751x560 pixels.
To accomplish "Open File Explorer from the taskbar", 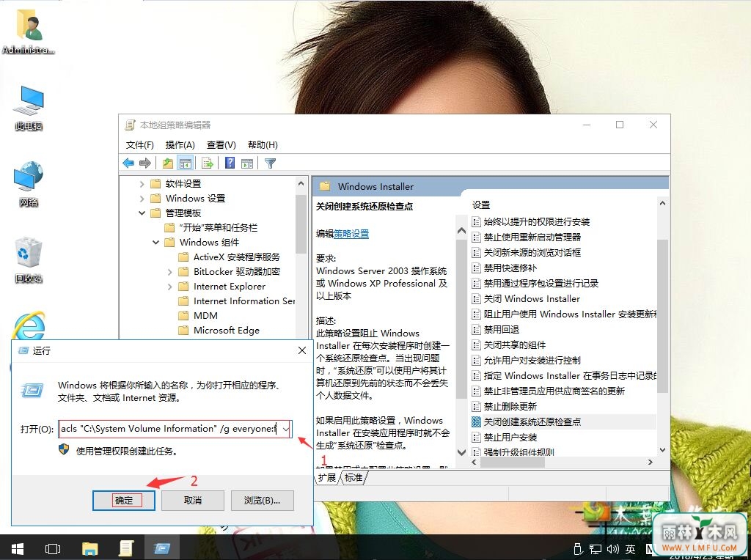I will [x=90, y=548].
